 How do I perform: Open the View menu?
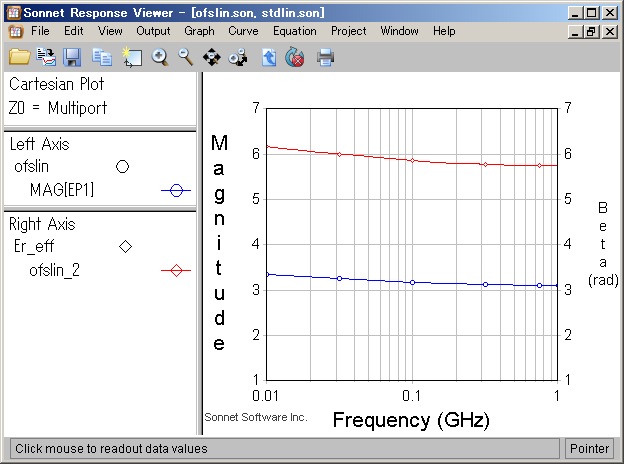(110, 31)
